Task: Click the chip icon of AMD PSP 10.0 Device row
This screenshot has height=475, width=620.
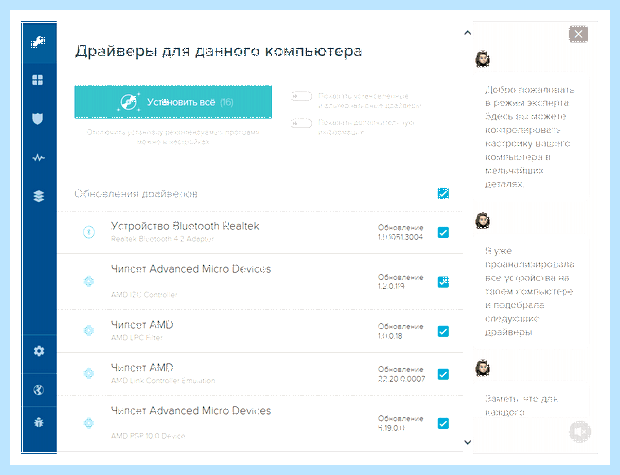Action: (89, 423)
